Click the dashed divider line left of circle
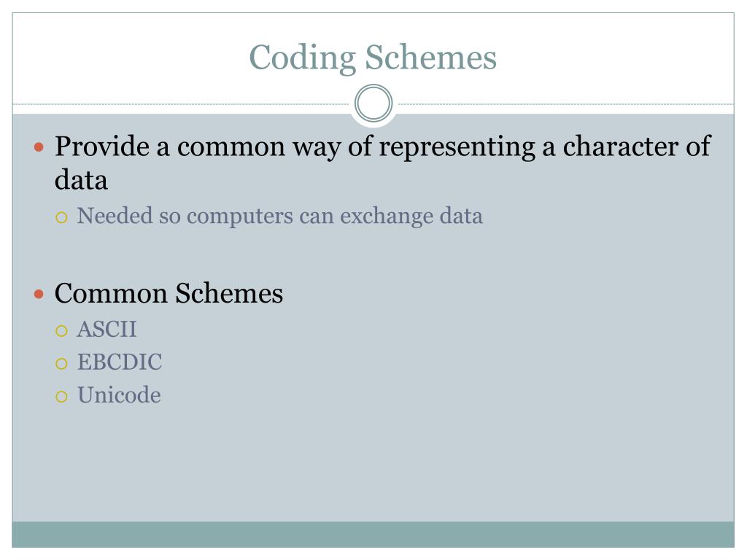 pyautogui.click(x=182, y=104)
